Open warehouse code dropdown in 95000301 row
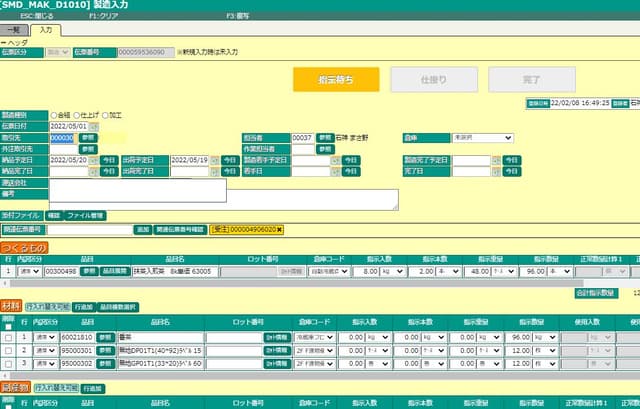 click(314, 351)
